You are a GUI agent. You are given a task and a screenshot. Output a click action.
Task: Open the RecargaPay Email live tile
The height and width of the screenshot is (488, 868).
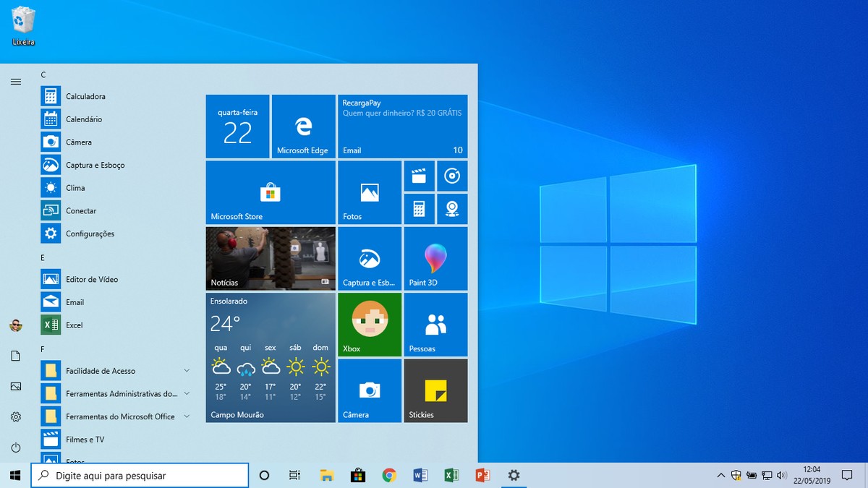(x=402, y=127)
